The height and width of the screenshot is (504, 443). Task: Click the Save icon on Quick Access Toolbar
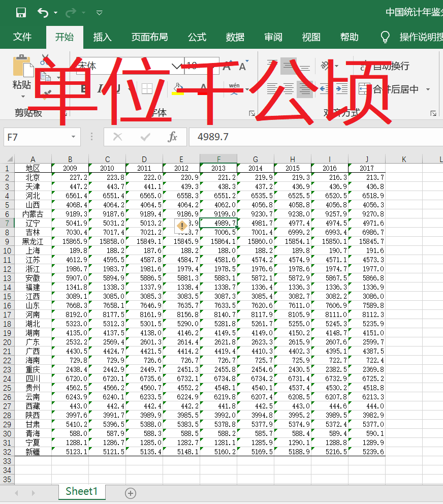[20, 12]
